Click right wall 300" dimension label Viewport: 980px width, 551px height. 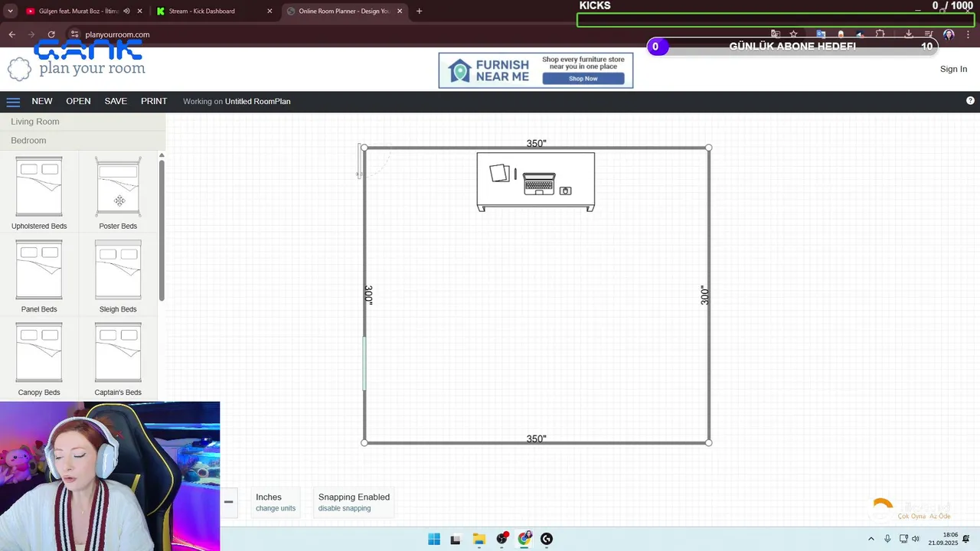(x=704, y=295)
